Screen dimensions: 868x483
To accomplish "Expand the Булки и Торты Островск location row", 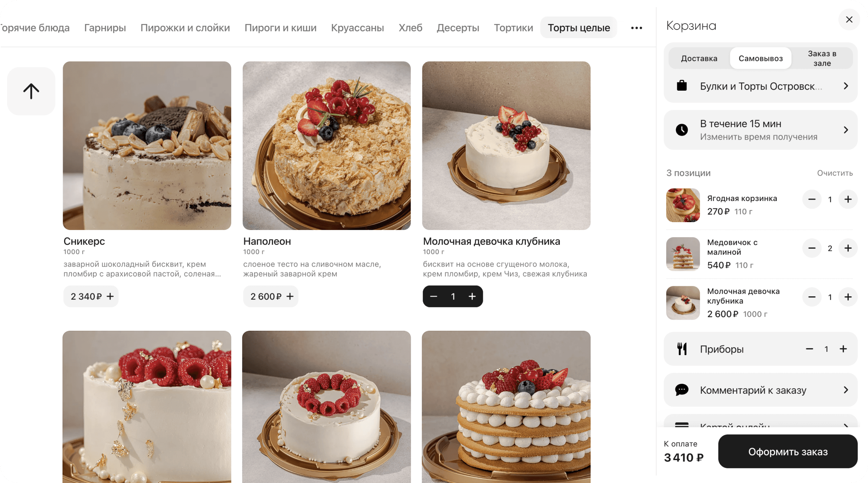I will (x=760, y=86).
